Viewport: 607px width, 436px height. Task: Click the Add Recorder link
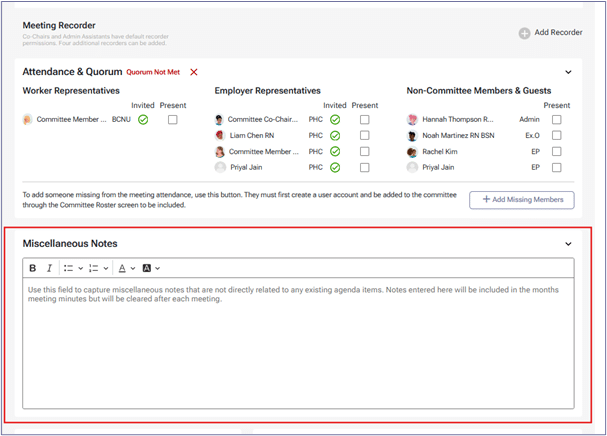click(x=558, y=33)
